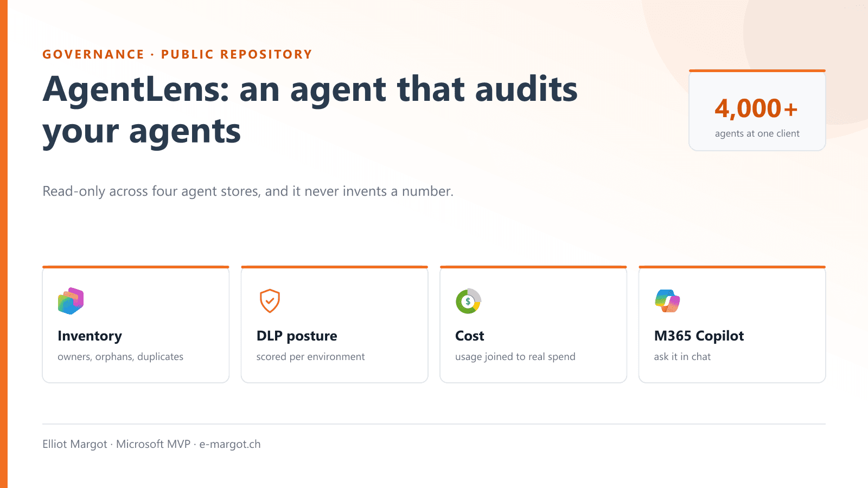Image resolution: width=868 pixels, height=488 pixels.
Task: Select the DLP posture card title
Action: (x=297, y=336)
